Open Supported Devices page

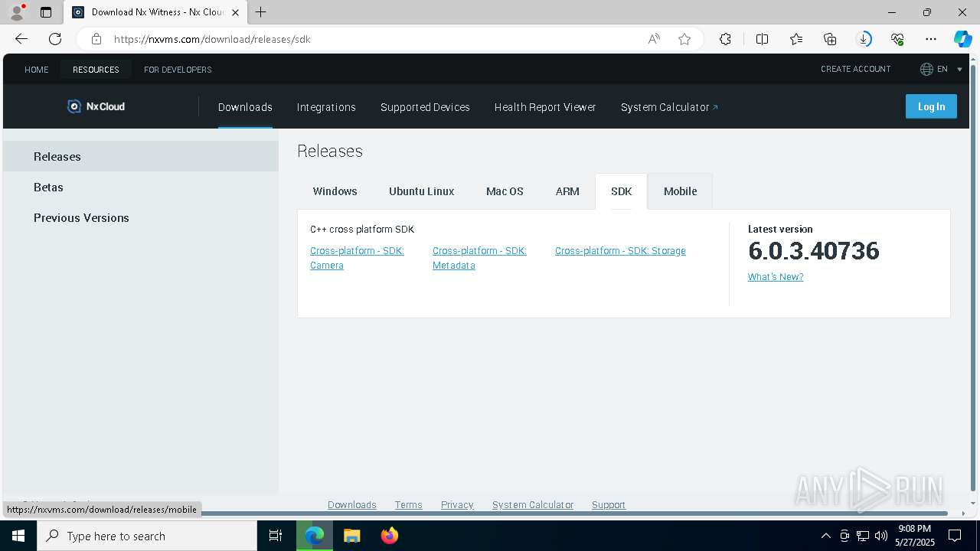(425, 107)
